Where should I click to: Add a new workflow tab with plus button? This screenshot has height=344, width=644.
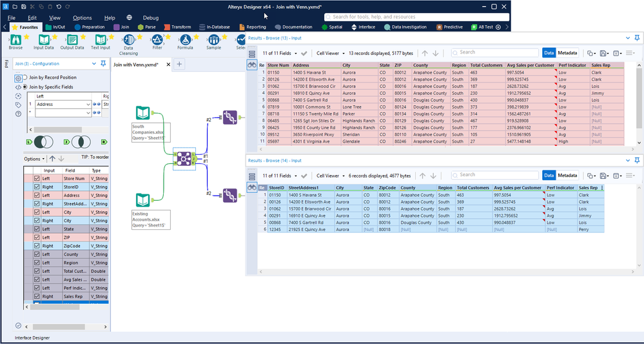179,64
